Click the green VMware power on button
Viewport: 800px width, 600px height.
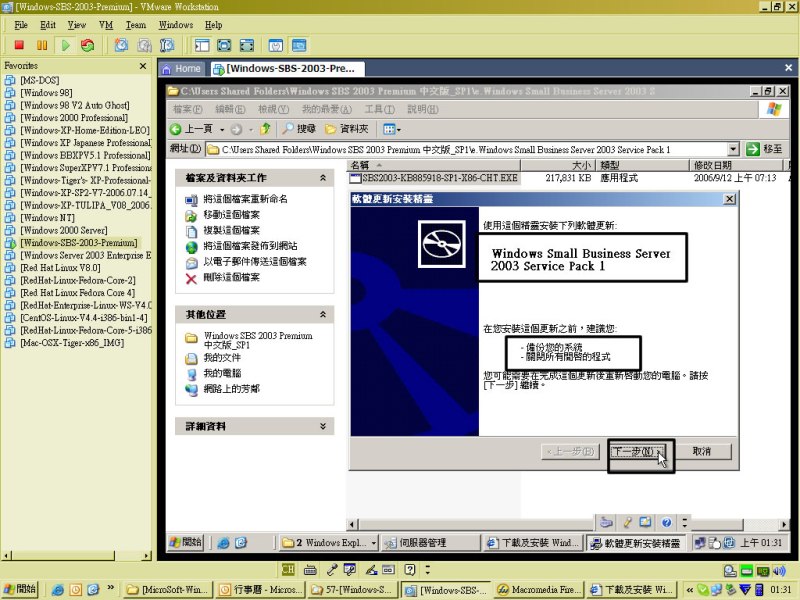65,45
